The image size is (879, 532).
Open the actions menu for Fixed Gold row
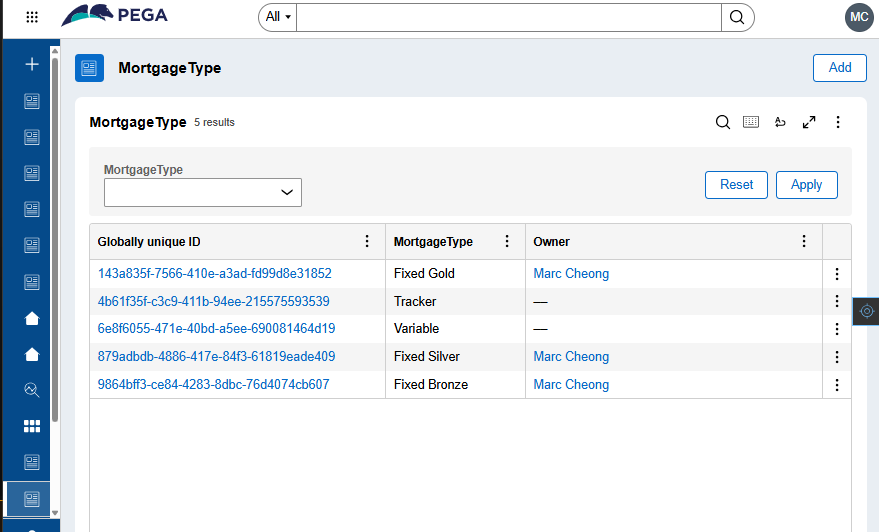point(837,274)
